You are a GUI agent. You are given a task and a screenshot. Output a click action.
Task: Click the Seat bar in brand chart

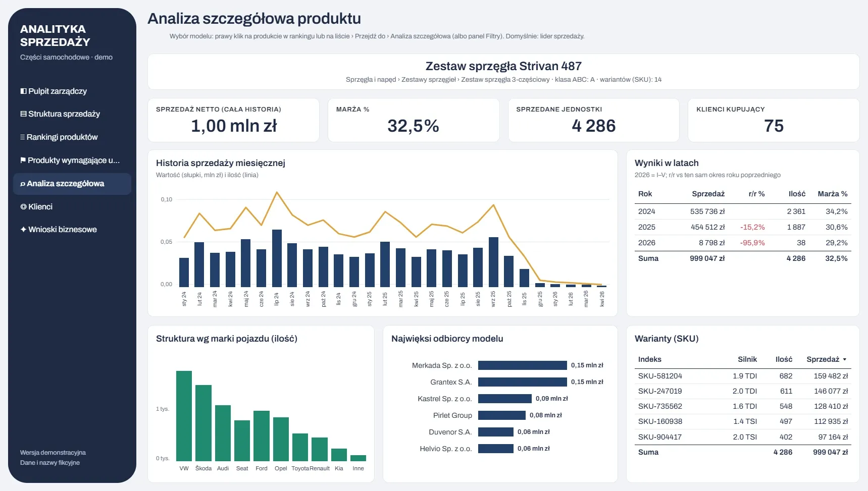coord(242,441)
